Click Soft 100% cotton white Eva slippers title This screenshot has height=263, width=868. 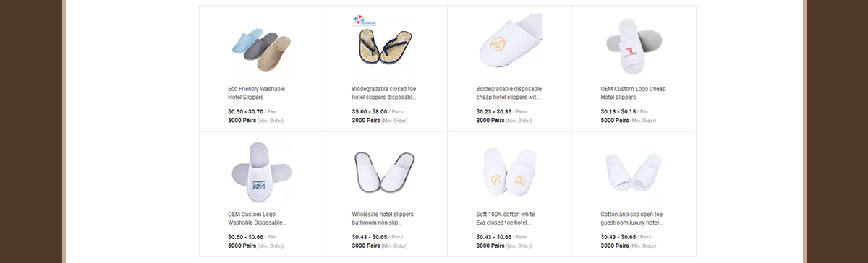point(506,218)
